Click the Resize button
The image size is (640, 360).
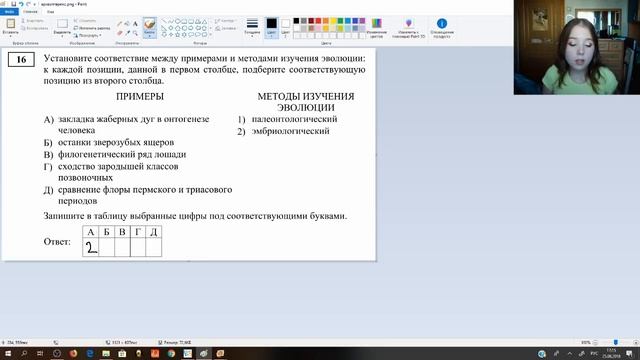coord(92,28)
